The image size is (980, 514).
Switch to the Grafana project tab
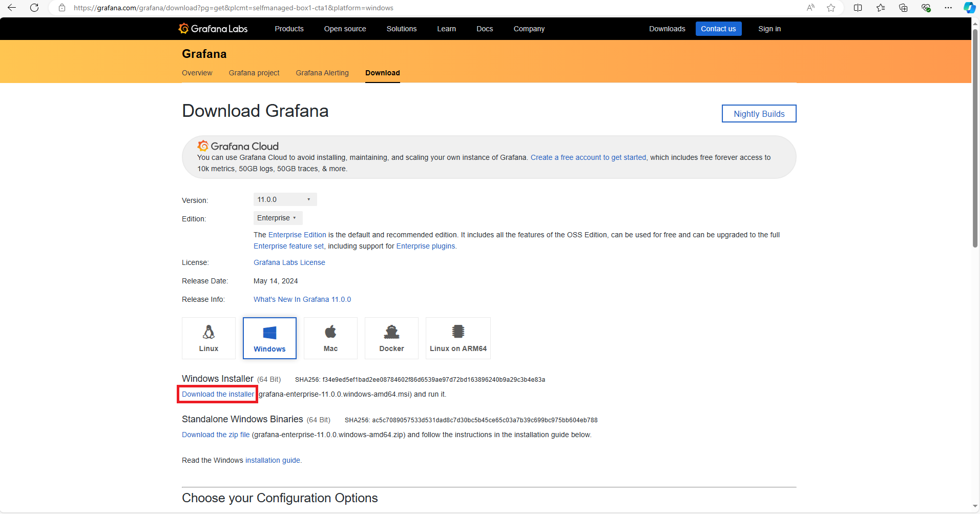tap(254, 73)
